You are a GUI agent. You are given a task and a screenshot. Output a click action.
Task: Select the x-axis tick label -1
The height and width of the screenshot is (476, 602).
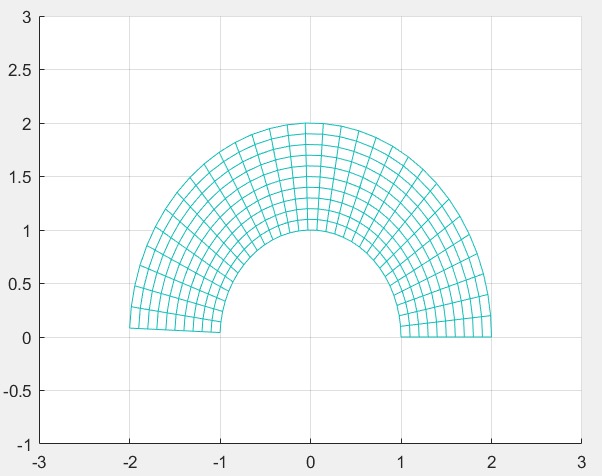(x=219, y=461)
